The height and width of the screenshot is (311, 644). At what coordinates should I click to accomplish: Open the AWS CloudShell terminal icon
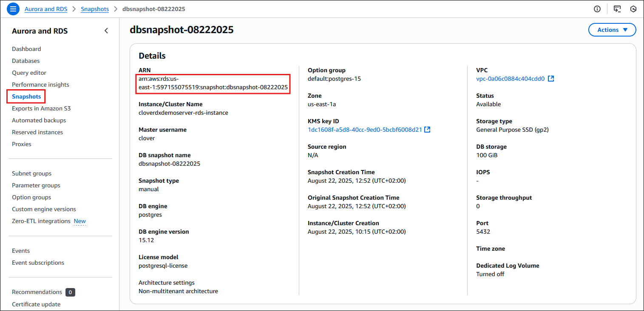coord(617,8)
